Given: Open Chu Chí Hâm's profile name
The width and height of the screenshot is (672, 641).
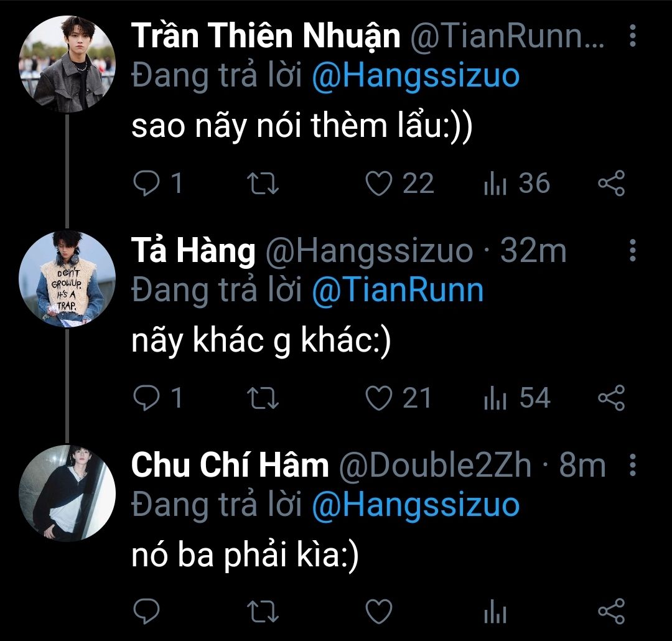Looking at the screenshot, I should tap(230, 466).
